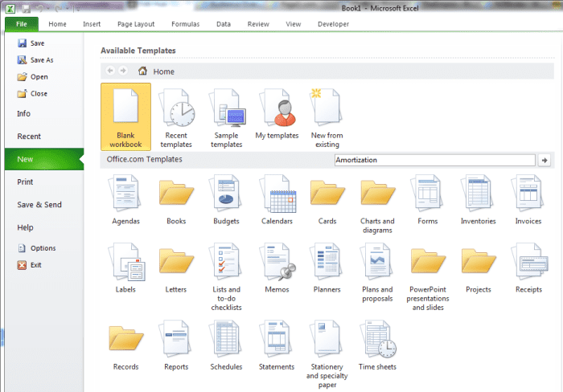Open the Receipts template category
This screenshot has height=392, width=563.
coord(528,268)
